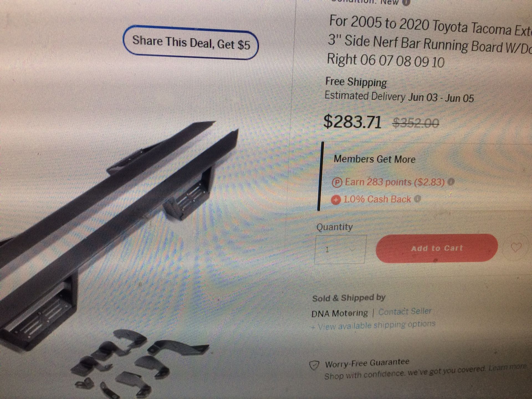Add the nerf bars to cart
This screenshot has height=399, width=532.
click(x=437, y=248)
